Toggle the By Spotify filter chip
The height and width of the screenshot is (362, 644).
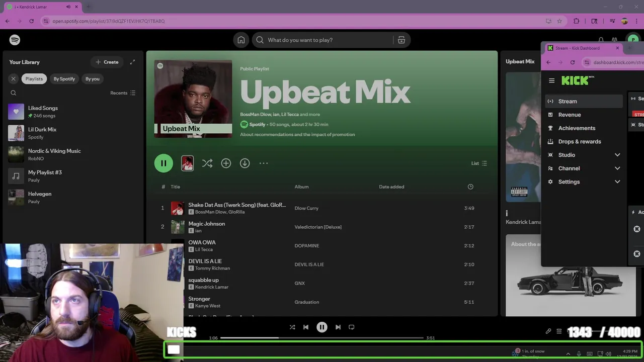click(64, 78)
